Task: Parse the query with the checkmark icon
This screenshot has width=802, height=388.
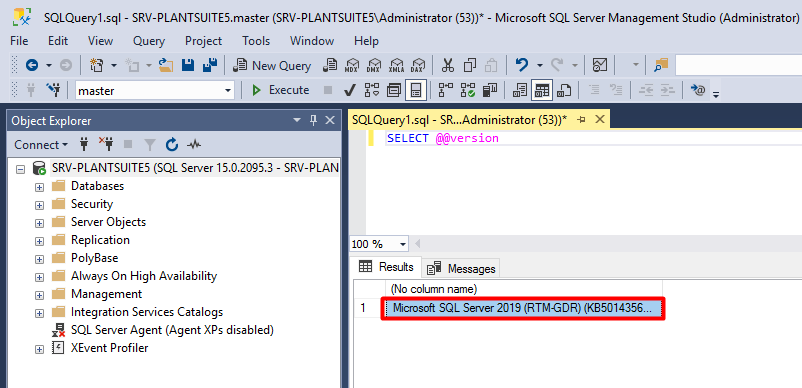Action: point(350,90)
